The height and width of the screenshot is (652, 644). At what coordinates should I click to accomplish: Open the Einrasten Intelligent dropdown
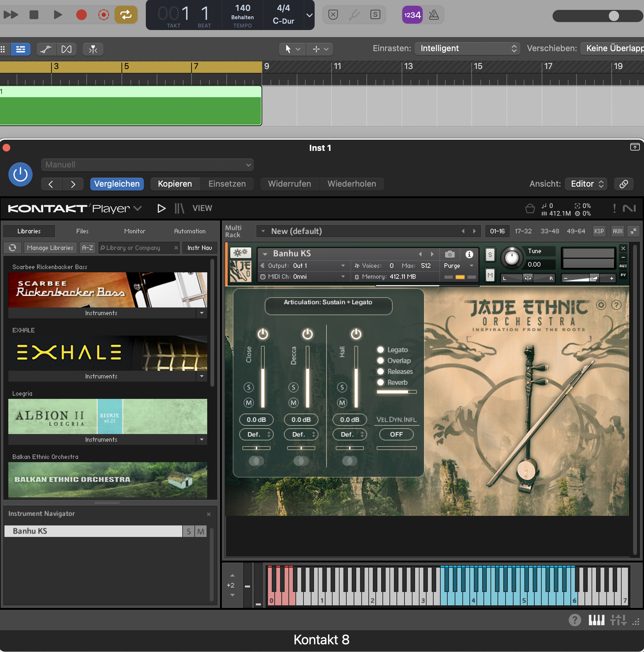coord(467,49)
